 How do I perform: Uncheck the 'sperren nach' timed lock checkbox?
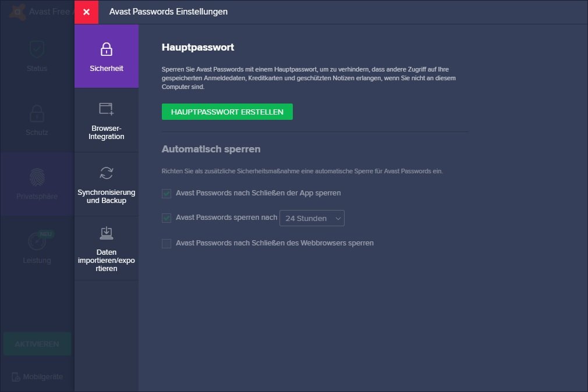point(167,218)
